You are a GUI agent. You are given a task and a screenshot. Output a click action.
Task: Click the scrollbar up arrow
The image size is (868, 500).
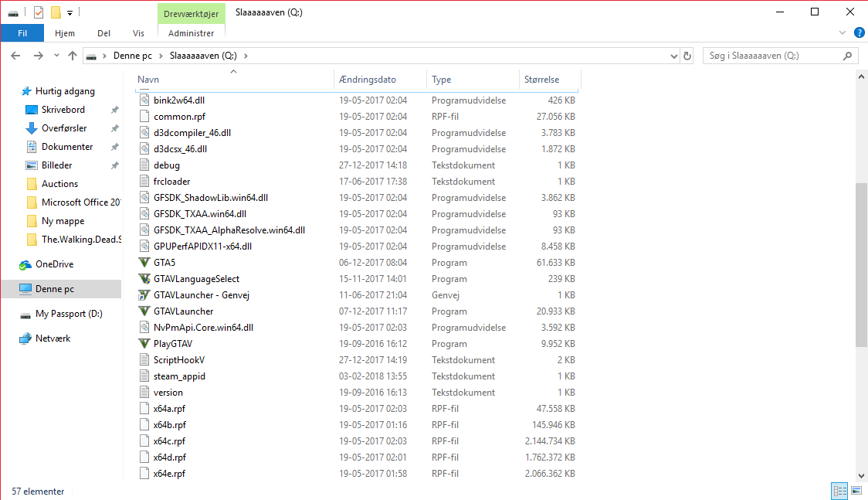click(861, 77)
